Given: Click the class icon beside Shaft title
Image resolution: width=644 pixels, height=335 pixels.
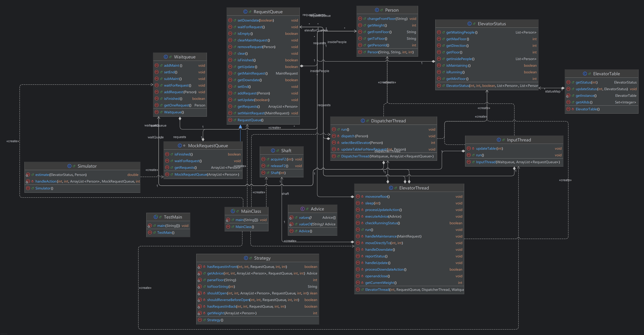Looking at the screenshot, I should pos(273,151).
